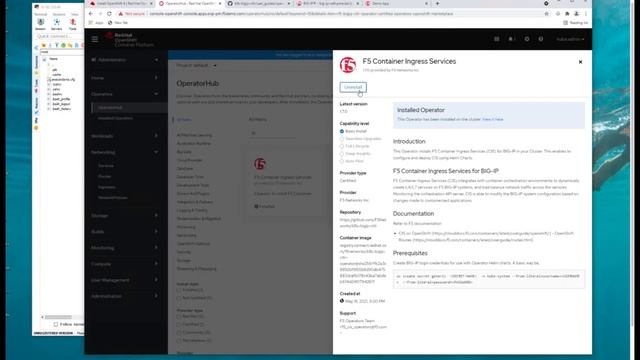Check the Installed install state filter
Viewport: 640px width, 360px height.
tap(179, 290)
